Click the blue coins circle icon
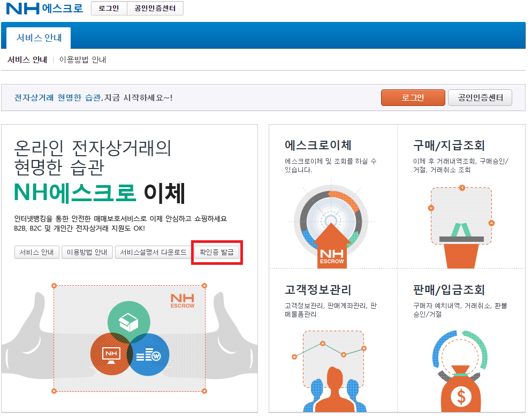 (x=148, y=355)
